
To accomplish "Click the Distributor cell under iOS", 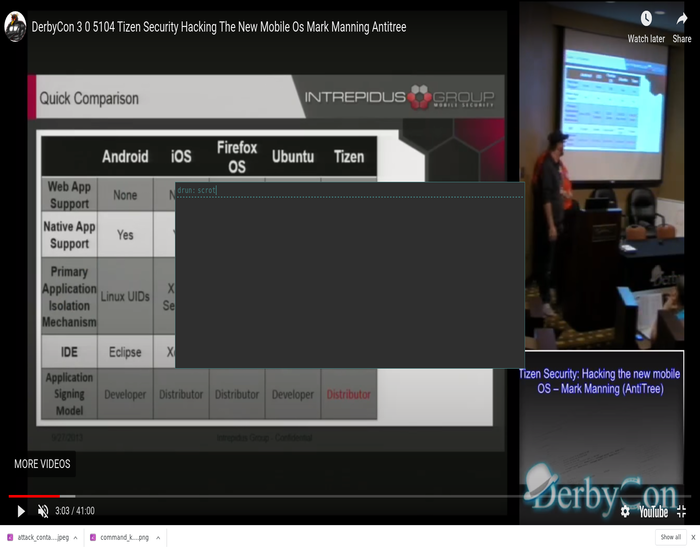I will 181,395.
